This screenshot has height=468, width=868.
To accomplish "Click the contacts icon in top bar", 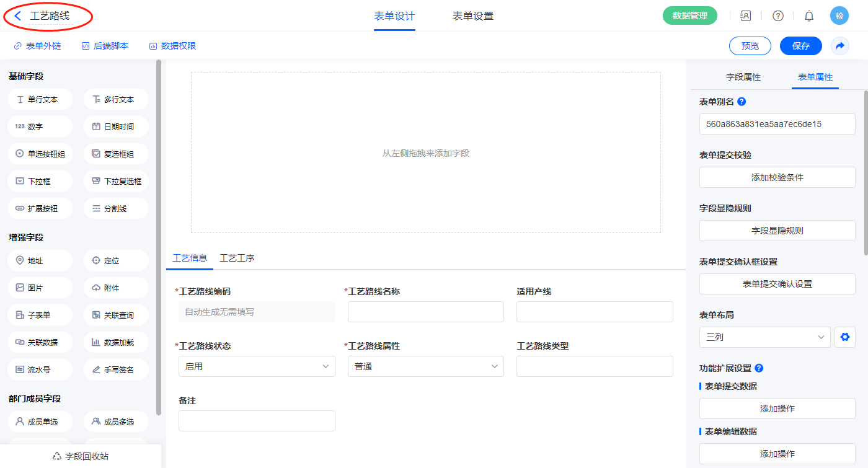I will pos(746,16).
